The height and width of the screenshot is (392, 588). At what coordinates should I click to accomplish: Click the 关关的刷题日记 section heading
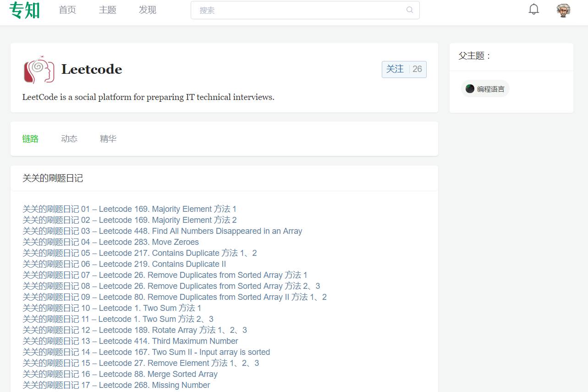click(x=53, y=178)
